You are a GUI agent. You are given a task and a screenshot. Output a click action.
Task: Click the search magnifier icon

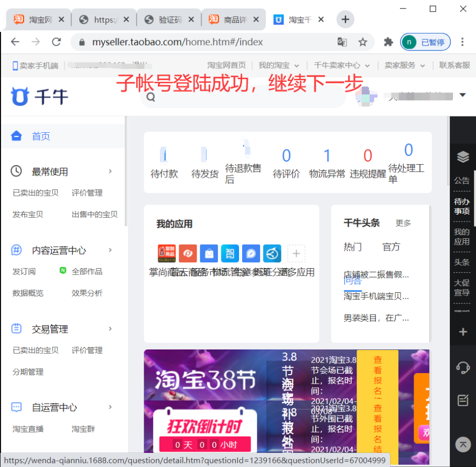point(151,97)
